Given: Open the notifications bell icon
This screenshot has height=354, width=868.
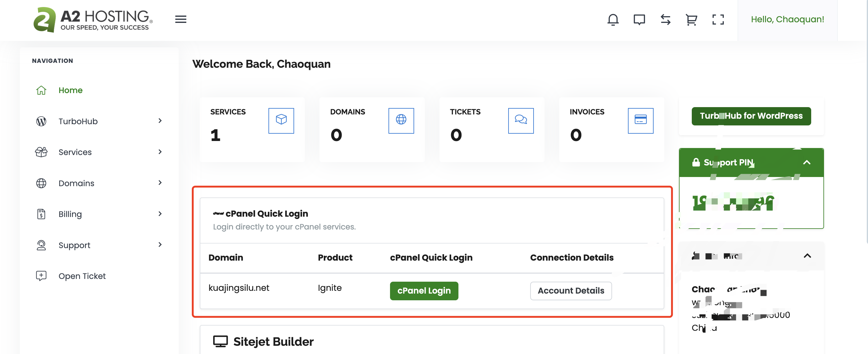Looking at the screenshot, I should point(613,20).
